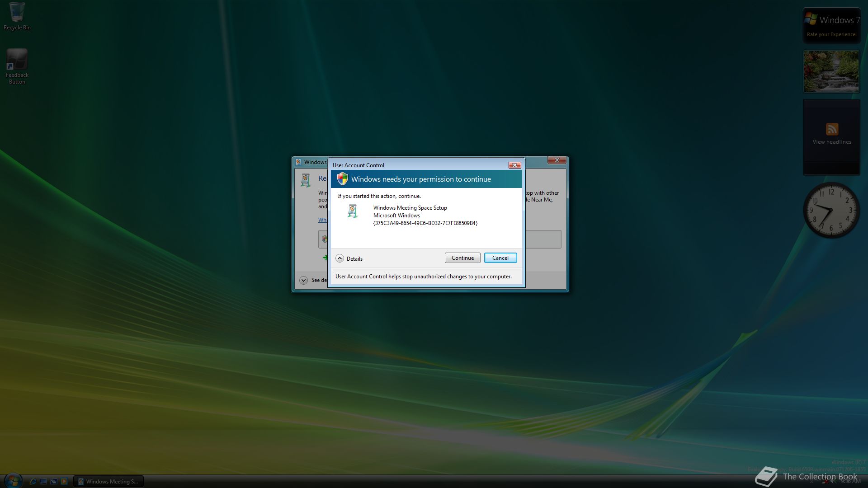
Task: Click Windows Meeting S... taskbar button
Action: click(108, 482)
